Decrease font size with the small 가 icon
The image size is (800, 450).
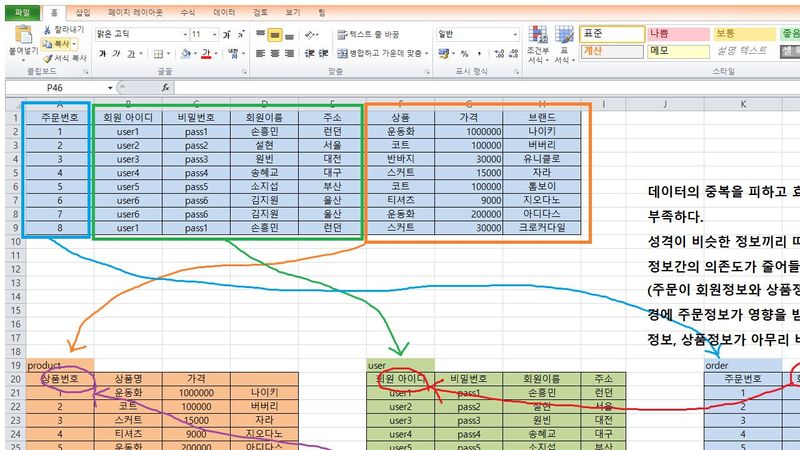click(241, 34)
